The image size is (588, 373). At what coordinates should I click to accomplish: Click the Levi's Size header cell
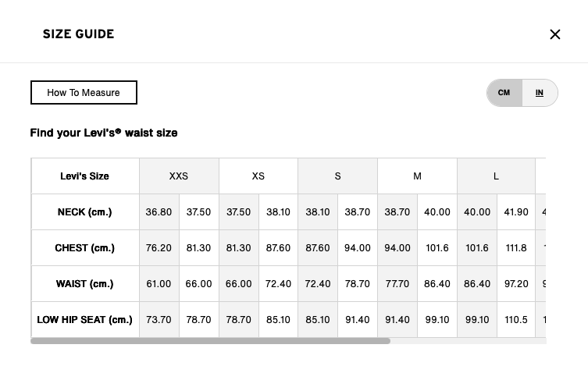click(x=85, y=176)
